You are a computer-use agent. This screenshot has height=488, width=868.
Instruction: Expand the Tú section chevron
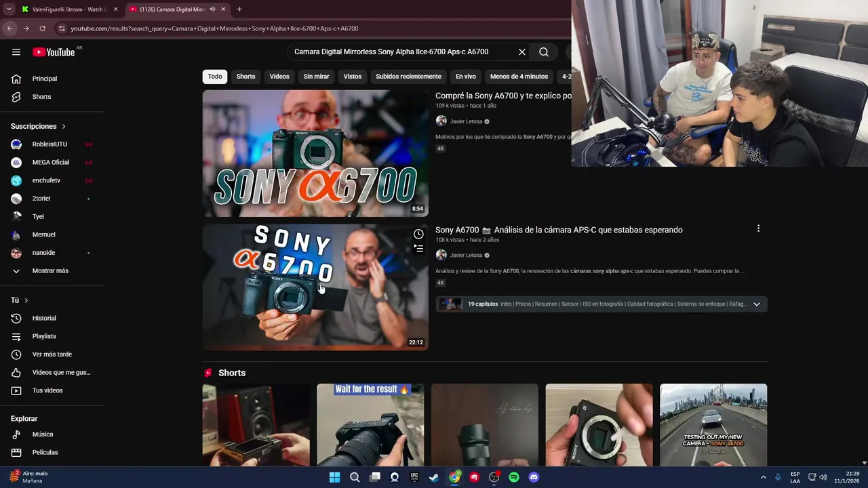click(x=26, y=300)
